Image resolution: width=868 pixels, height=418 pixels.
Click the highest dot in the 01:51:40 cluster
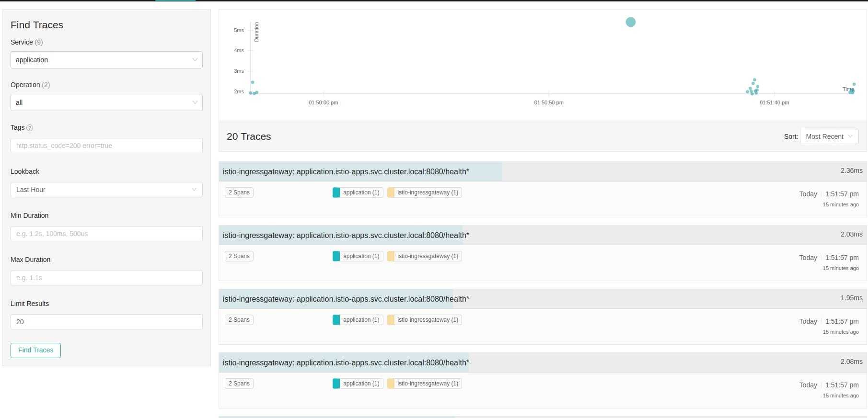[754, 80]
